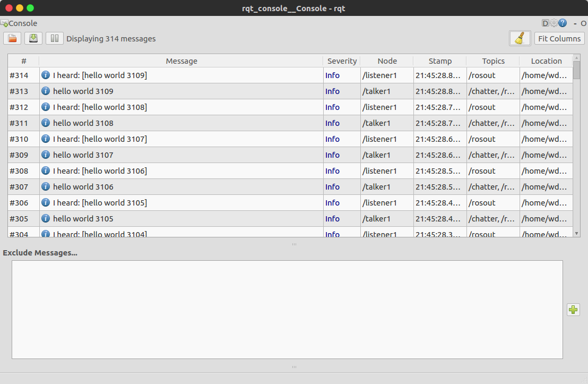The image size is (588, 384).
Task: Sort by the Message column header
Action: point(181,61)
